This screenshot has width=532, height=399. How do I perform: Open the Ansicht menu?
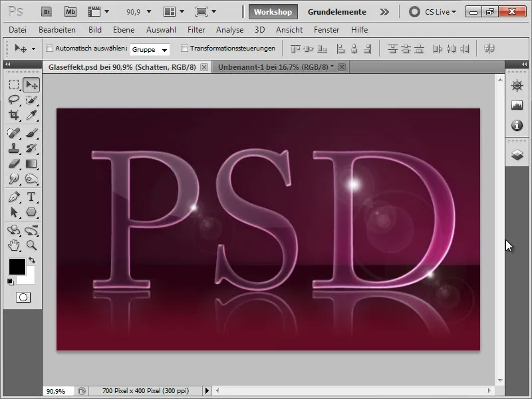point(289,30)
